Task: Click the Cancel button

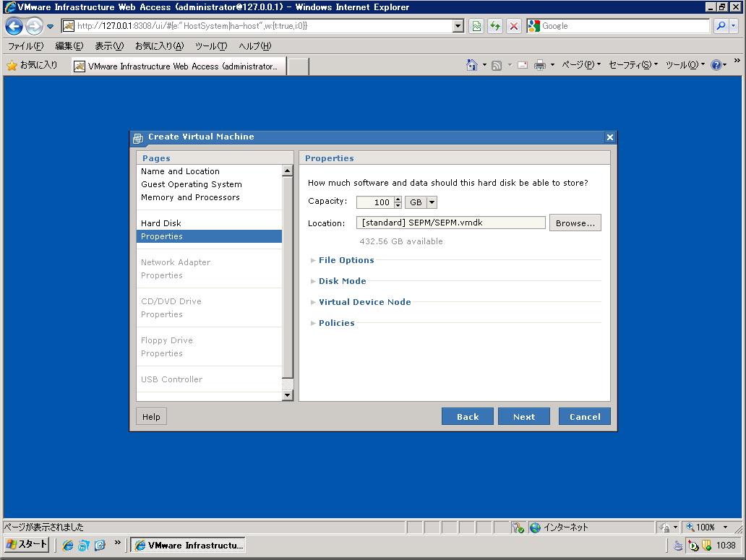Action: tap(585, 416)
